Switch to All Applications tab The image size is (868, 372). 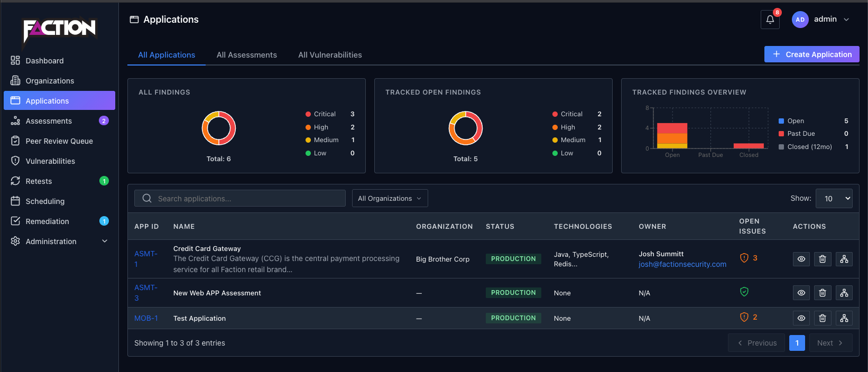(x=167, y=55)
